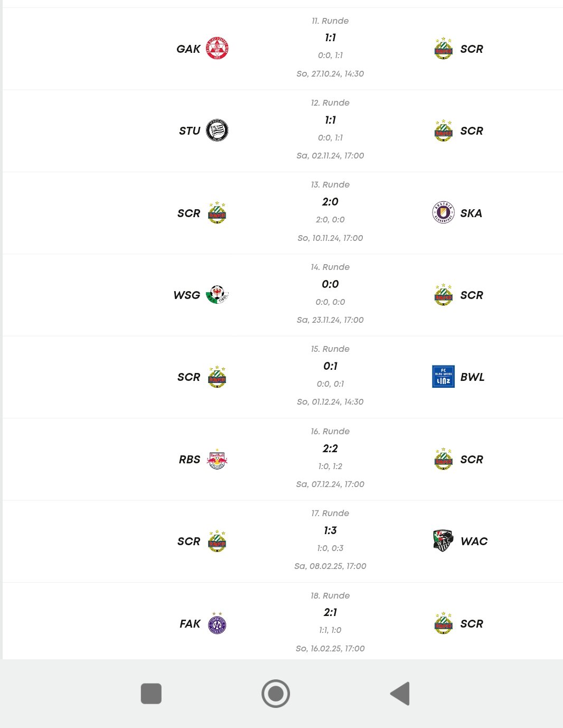Viewport: 563px width, 728px height.
Task: Tap the WSG Tirol crest
Action: pos(217,295)
